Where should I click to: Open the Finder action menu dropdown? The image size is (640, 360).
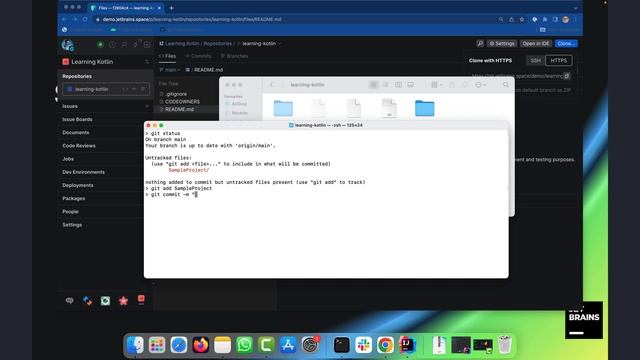[x=480, y=84]
